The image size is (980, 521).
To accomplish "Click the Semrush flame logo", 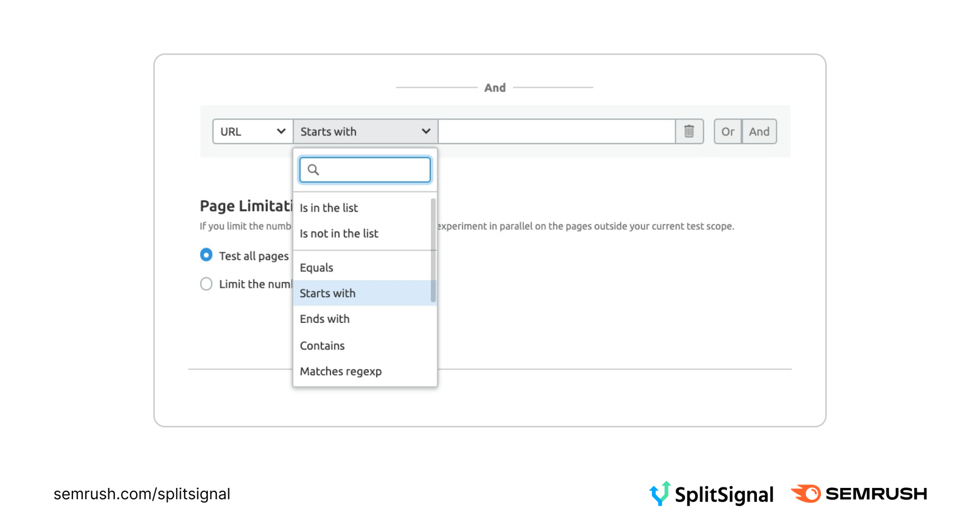I will click(x=806, y=494).
